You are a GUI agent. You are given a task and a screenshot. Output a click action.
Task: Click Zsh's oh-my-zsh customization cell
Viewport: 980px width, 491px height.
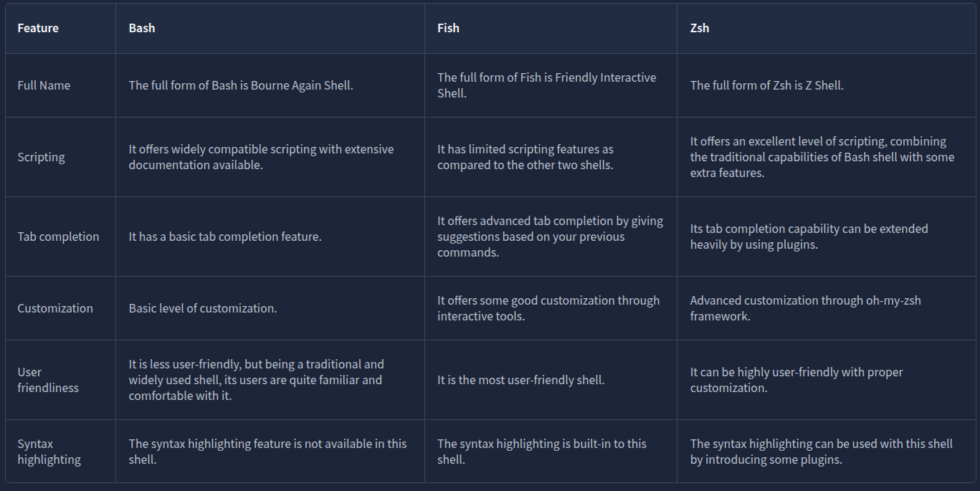805,308
